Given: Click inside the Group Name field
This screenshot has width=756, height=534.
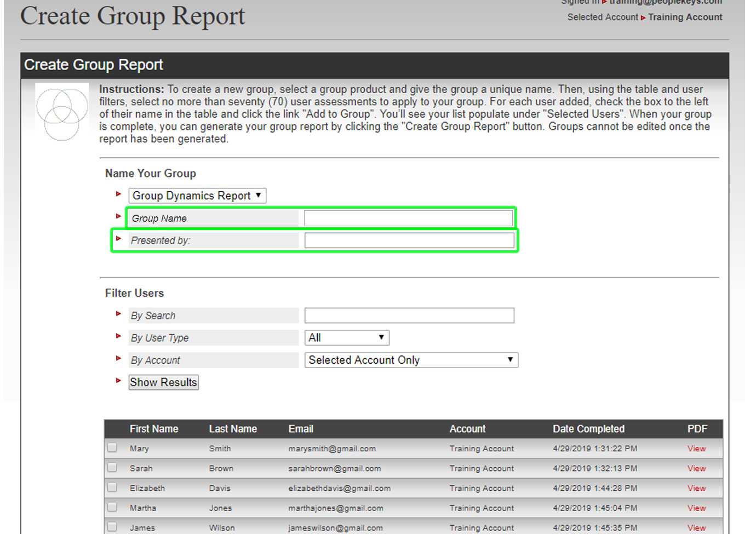Looking at the screenshot, I should tap(408, 217).
